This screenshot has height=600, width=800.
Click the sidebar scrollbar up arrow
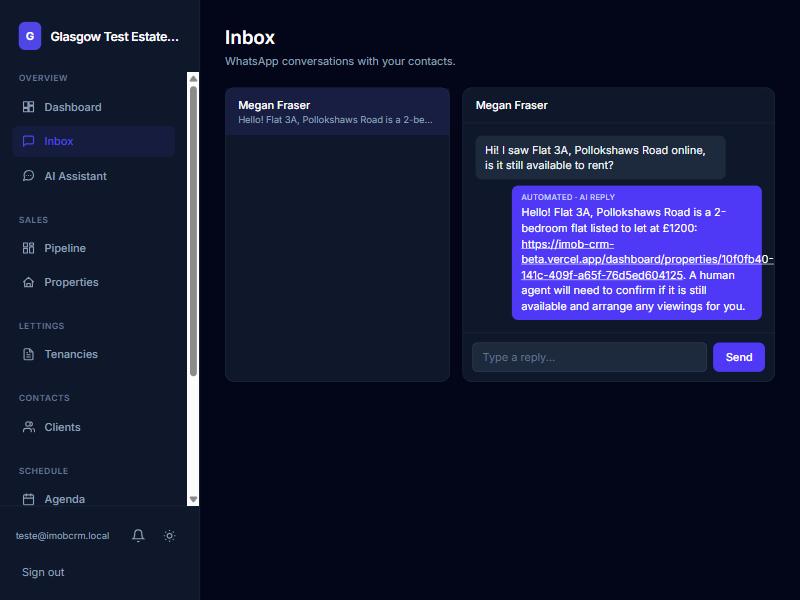point(193,79)
